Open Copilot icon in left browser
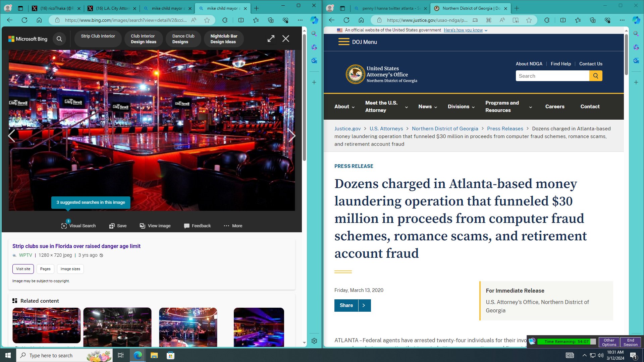644x362 pixels. (x=314, y=20)
